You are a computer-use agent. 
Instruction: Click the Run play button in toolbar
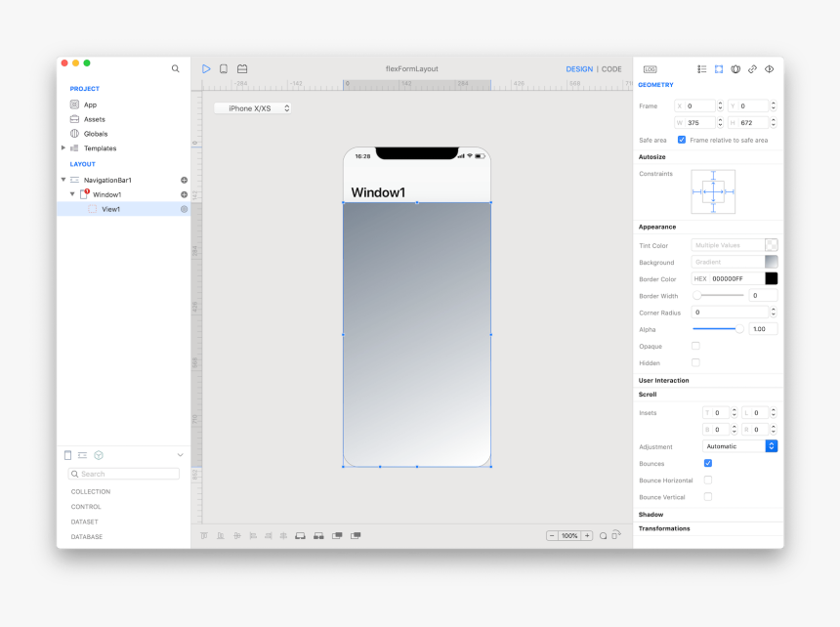(x=206, y=69)
